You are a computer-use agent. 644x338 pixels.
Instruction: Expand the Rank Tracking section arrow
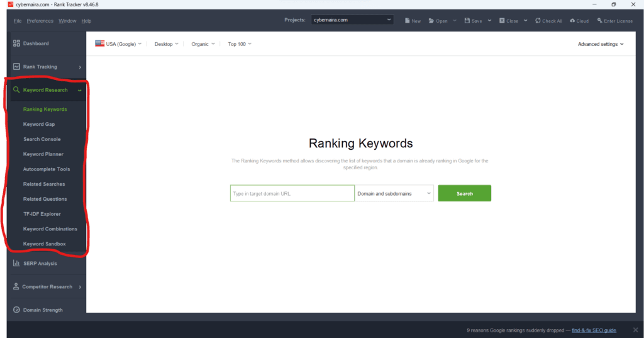[80, 67]
